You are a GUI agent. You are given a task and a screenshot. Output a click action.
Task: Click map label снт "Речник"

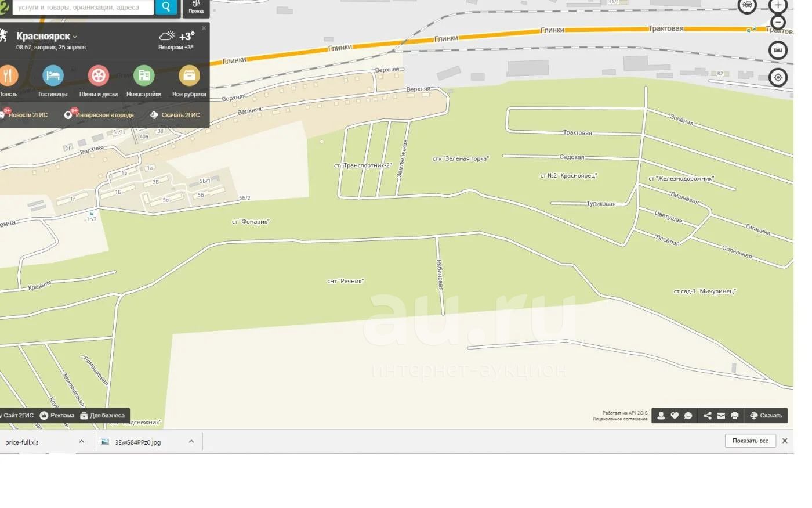pyautogui.click(x=346, y=281)
